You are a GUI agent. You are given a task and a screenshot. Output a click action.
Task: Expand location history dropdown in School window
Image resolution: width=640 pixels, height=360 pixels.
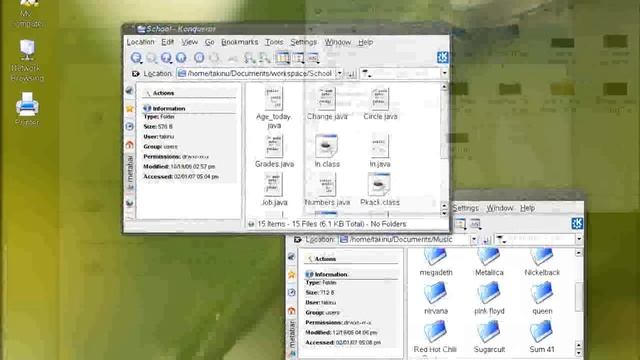coord(340,73)
